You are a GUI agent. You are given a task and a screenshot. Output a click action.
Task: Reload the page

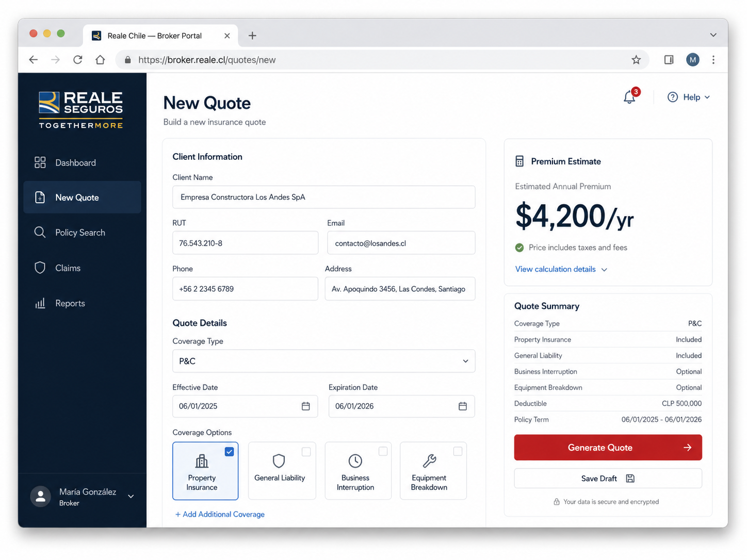tap(78, 60)
